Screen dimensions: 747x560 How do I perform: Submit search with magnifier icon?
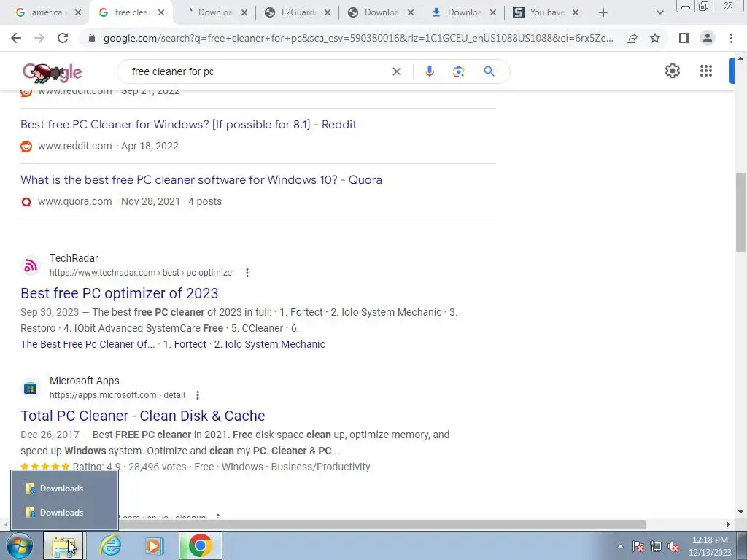point(489,71)
